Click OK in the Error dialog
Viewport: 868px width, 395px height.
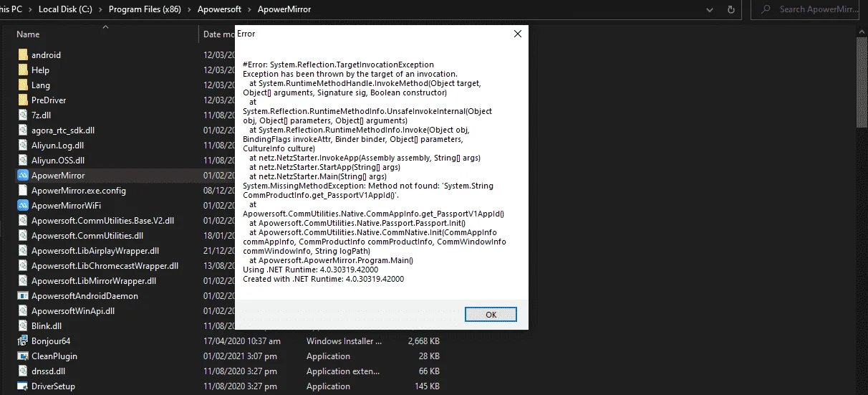click(491, 315)
